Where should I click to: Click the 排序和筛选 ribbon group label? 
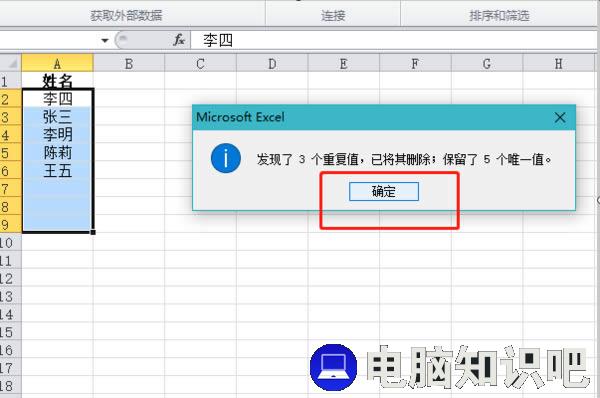click(x=499, y=16)
